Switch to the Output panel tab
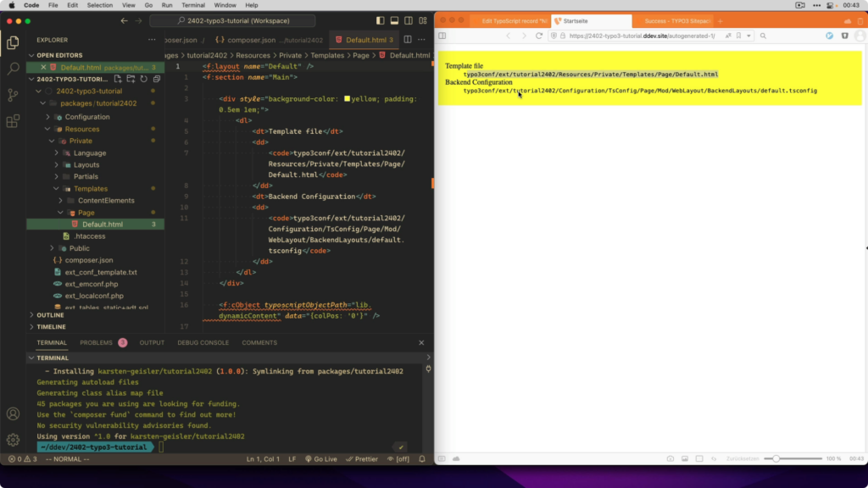 click(x=152, y=342)
